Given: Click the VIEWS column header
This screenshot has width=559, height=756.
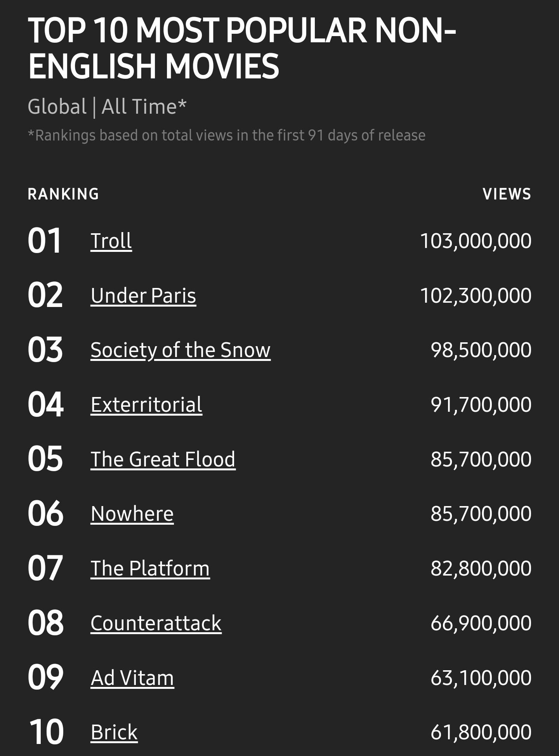Looking at the screenshot, I should (x=507, y=194).
